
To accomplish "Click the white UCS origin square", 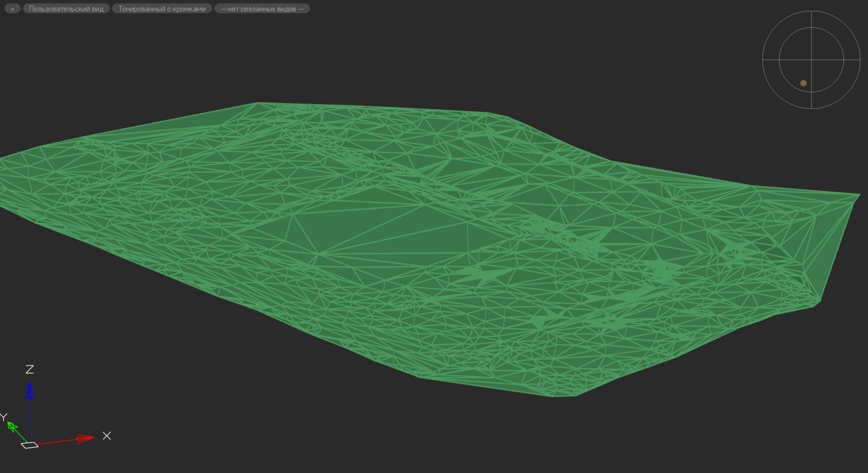I will pyautogui.click(x=30, y=444).
